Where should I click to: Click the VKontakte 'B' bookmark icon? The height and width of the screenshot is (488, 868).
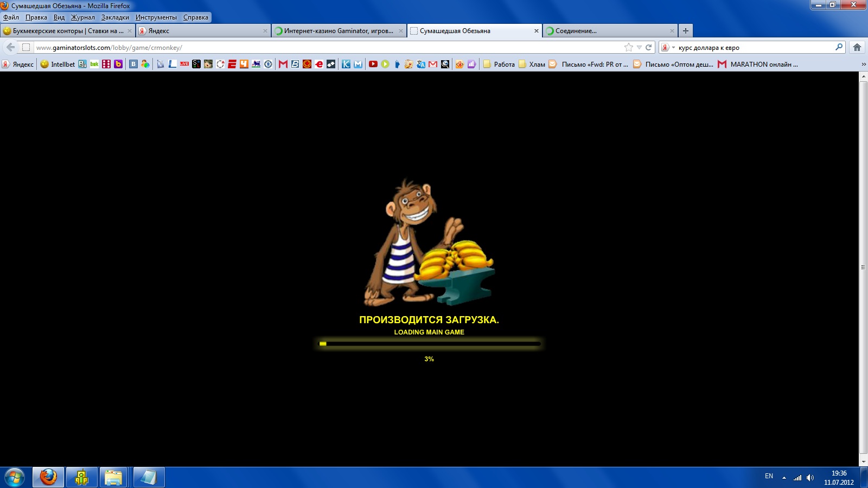click(x=133, y=64)
